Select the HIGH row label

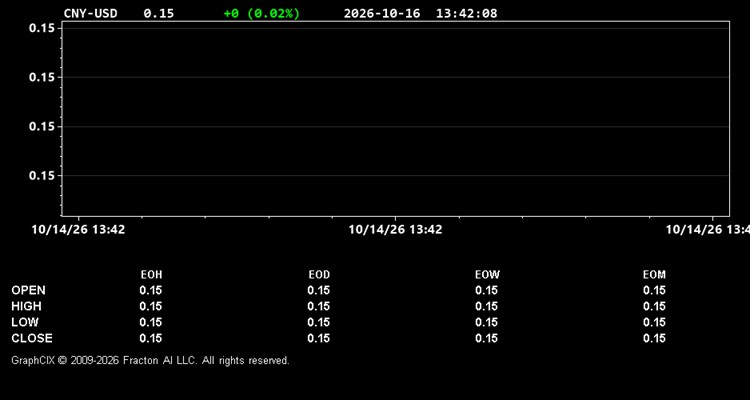coord(26,306)
